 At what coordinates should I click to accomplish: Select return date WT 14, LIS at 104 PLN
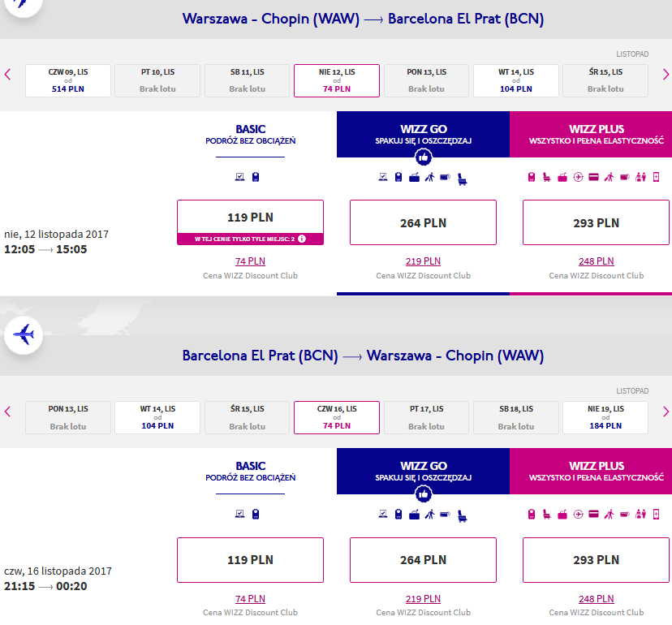(x=157, y=417)
